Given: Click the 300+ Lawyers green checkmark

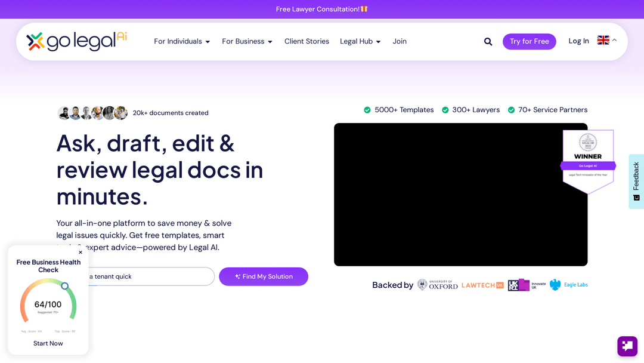Looking at the screenshot, I should 445,110.
